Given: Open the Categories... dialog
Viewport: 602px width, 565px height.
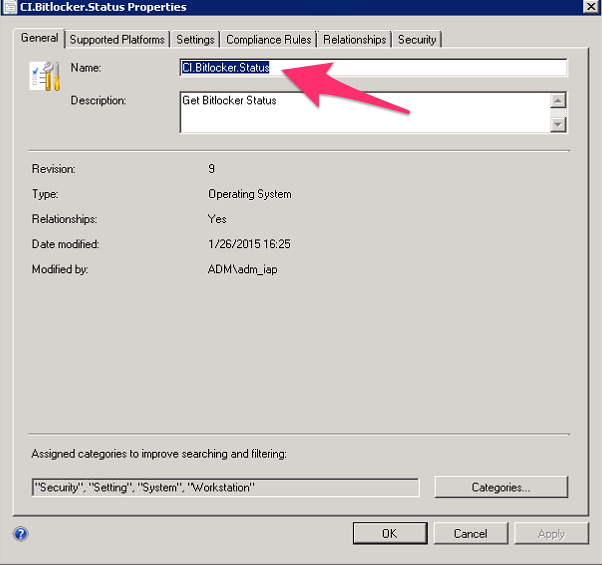Looking at the screenshot, I should tap(501, 487).
